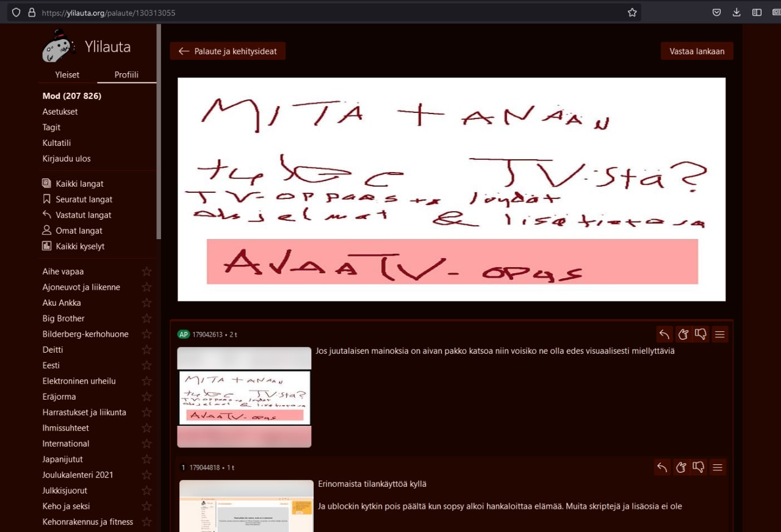This screenshot has height=532, width=781.
Task: Select the Profiili tab
Action: (126, 75)
